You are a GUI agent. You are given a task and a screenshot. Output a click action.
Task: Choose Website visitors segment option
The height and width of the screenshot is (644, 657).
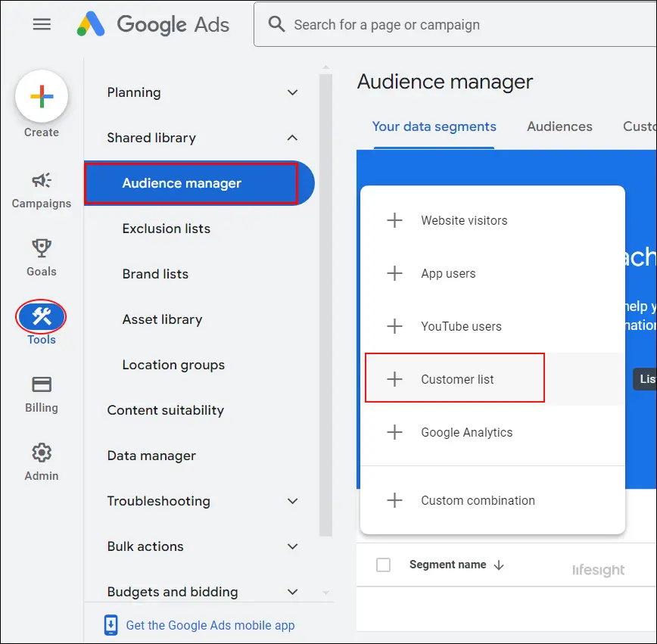[x=492, y=220]
